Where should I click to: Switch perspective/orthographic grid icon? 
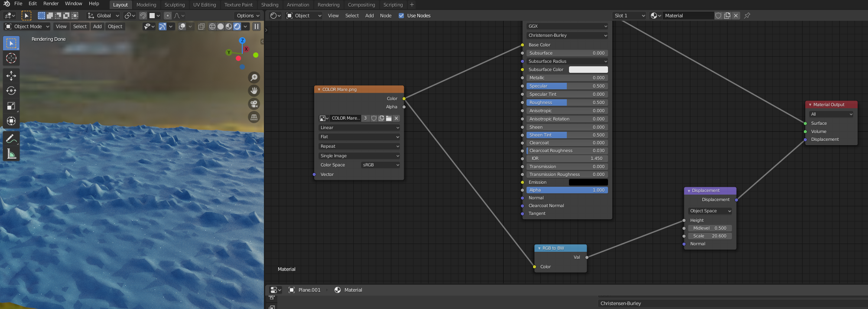(x=254, y=117)
